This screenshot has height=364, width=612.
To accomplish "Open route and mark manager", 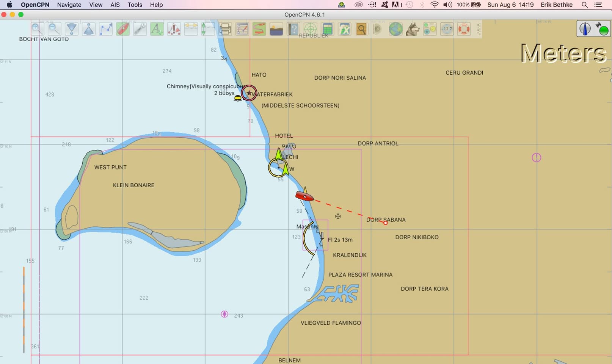I will click(242, 29).
